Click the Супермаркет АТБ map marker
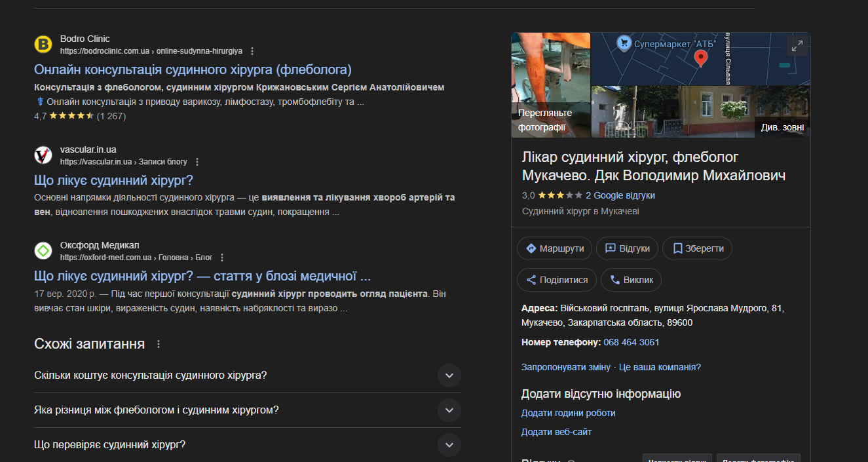 (x=624, y=44)
